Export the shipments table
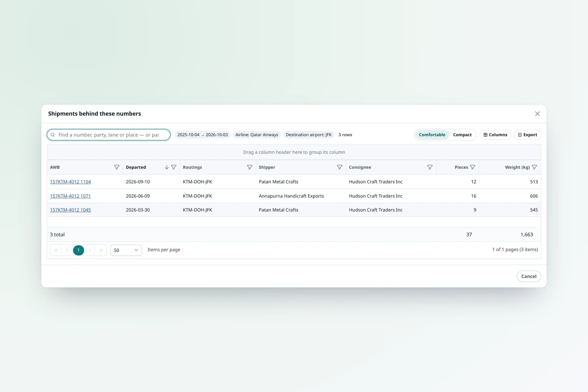Viewport: 588px width, 392px height. (528, 135)
